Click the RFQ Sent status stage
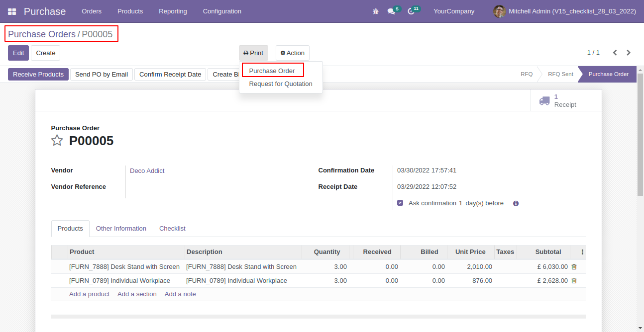 tap(560, 74)
